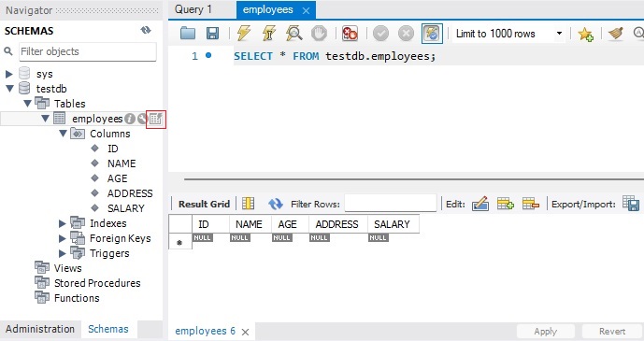
Task: Execute query with lightning bolt icon
Action: point(244,34)
